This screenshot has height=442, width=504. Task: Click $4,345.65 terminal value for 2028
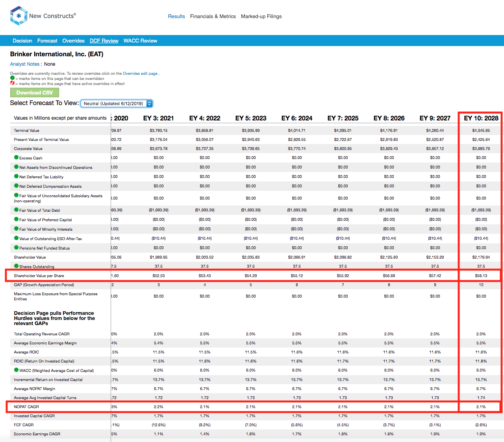[x=481, y=131]
